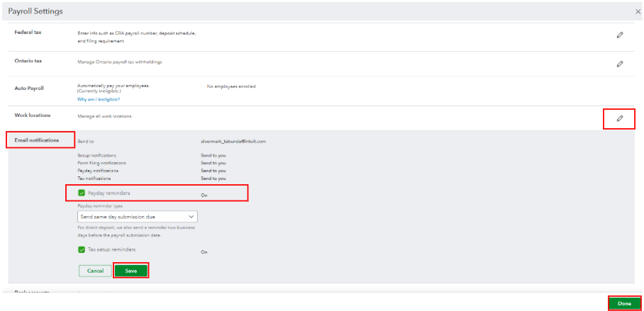Open the Payday reminder type dropdown
The image size is (644, 311).
click(137, 216)
